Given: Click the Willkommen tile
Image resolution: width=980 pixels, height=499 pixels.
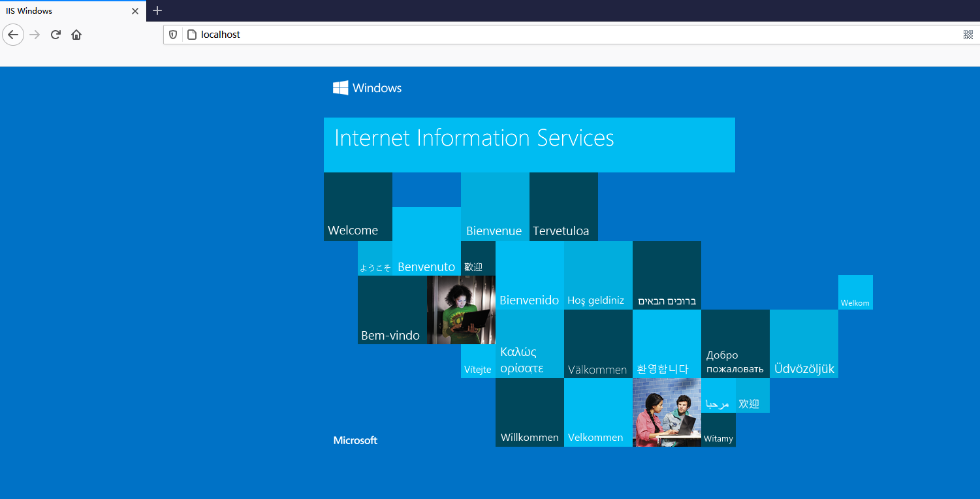Looking at the screenshot, I should [530, 412].
